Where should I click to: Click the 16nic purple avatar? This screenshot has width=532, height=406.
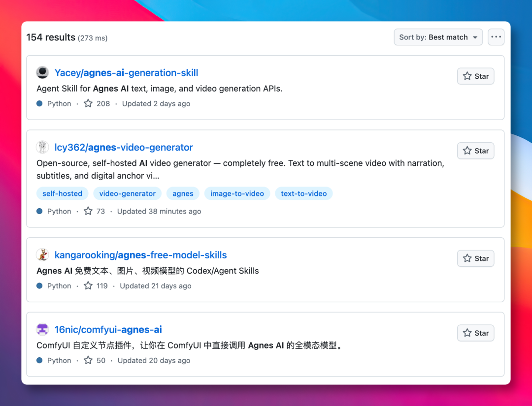[x=42, y=329]
